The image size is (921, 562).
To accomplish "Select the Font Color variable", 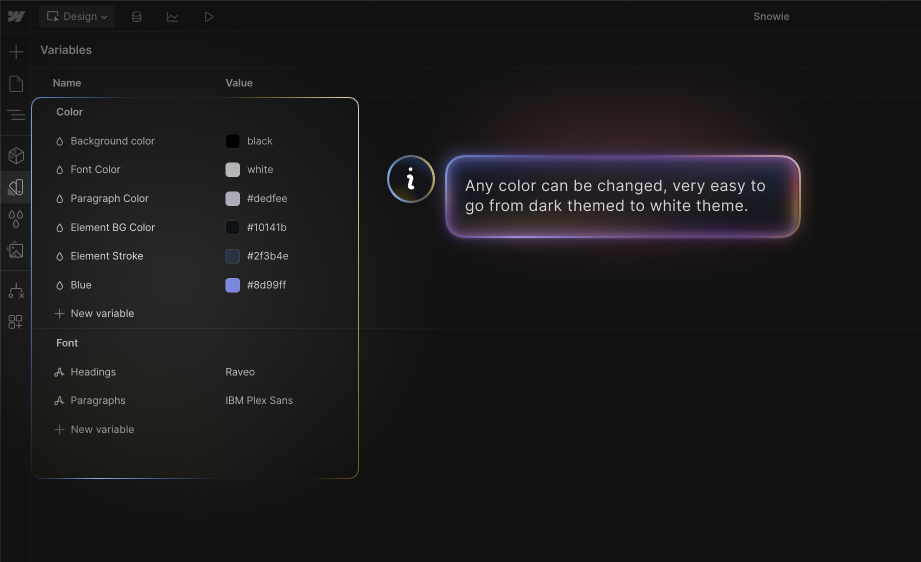I will tap(95, 169).
